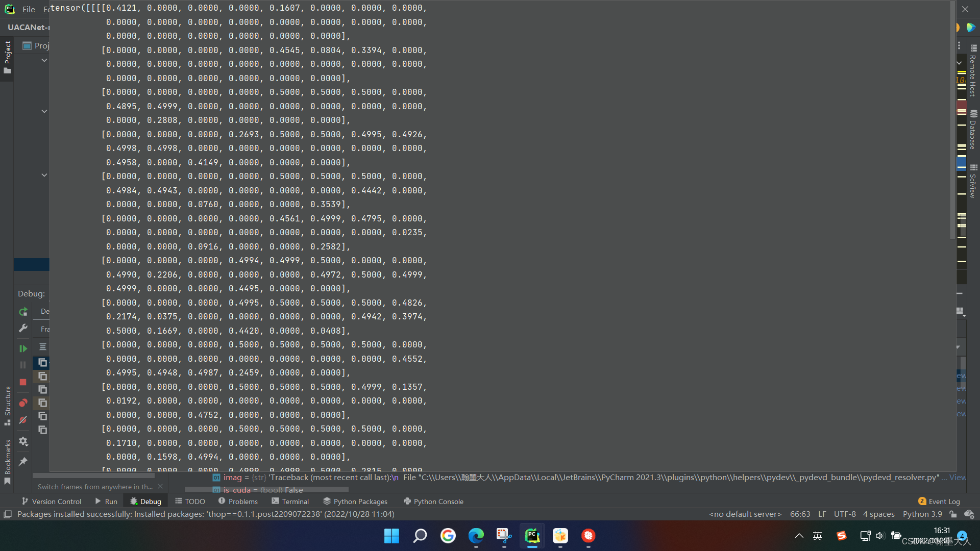Viewport: 980px width, 551px height.
Task: View all breakpoints
Action: [23, 403]
